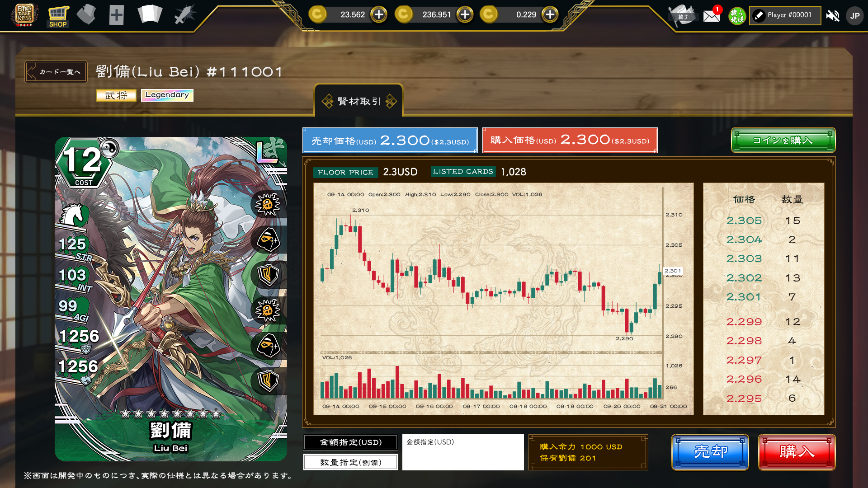Click the blue 売却 sell button
Viewport: 868px width, 488px height.
[x=710, y=452]
